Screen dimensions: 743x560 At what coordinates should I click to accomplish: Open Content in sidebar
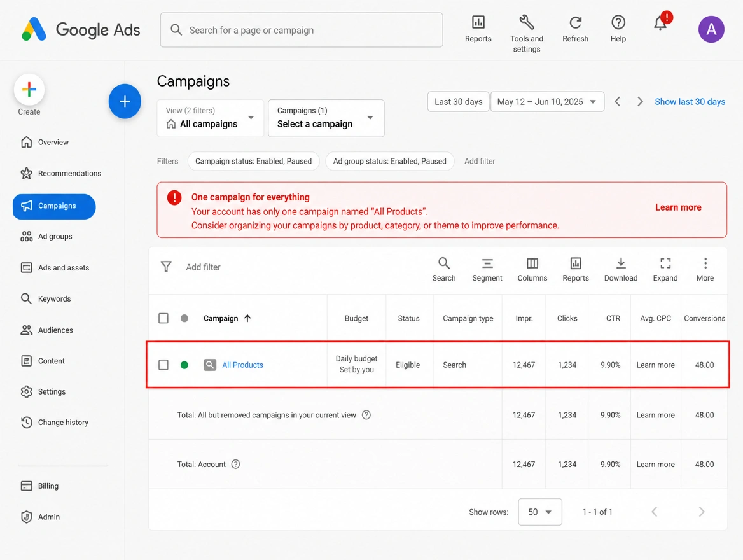43,361
